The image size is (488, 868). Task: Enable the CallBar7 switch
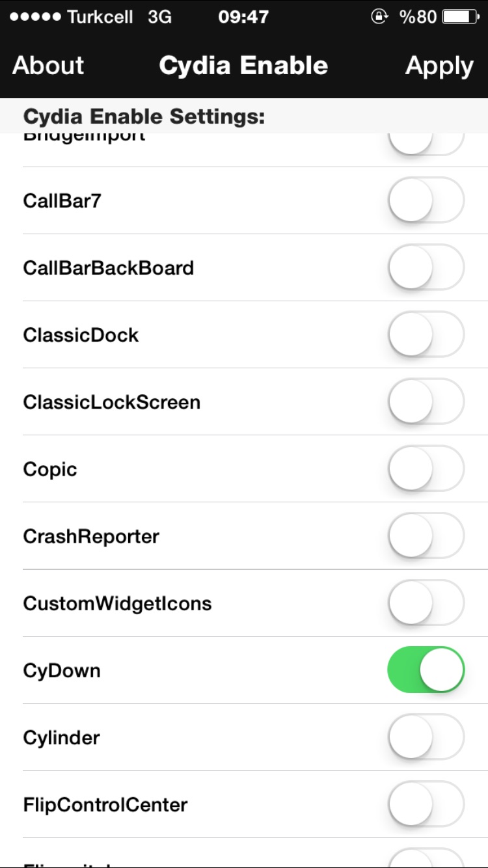tap(426, 200)
